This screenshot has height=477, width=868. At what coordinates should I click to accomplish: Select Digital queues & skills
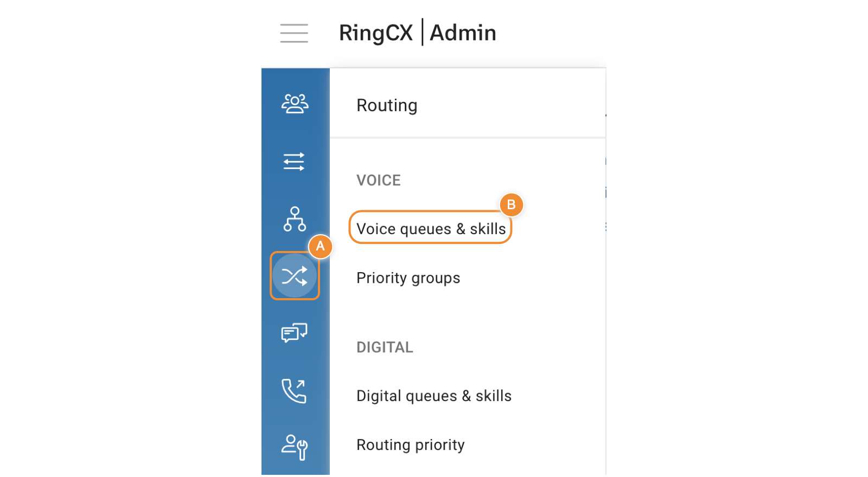point(433,396)
